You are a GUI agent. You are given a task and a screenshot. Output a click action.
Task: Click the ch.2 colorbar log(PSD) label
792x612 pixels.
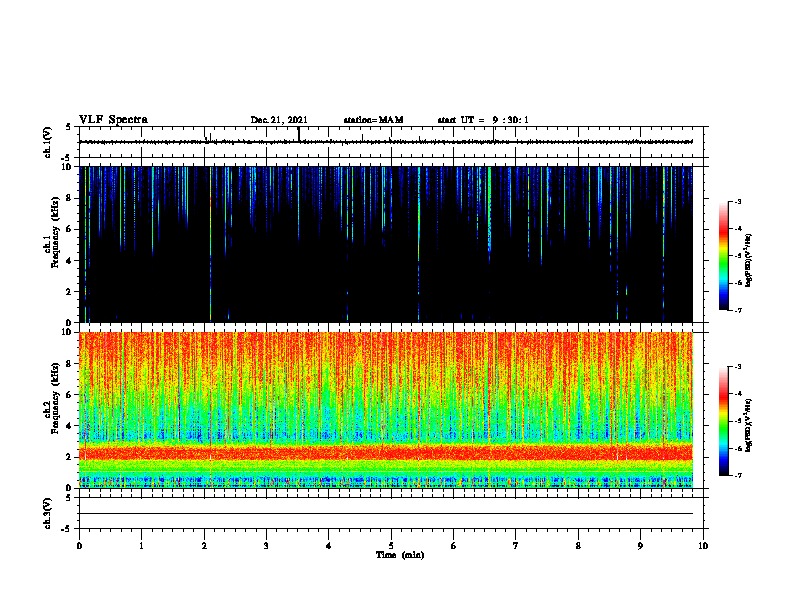tap(749, 425)
